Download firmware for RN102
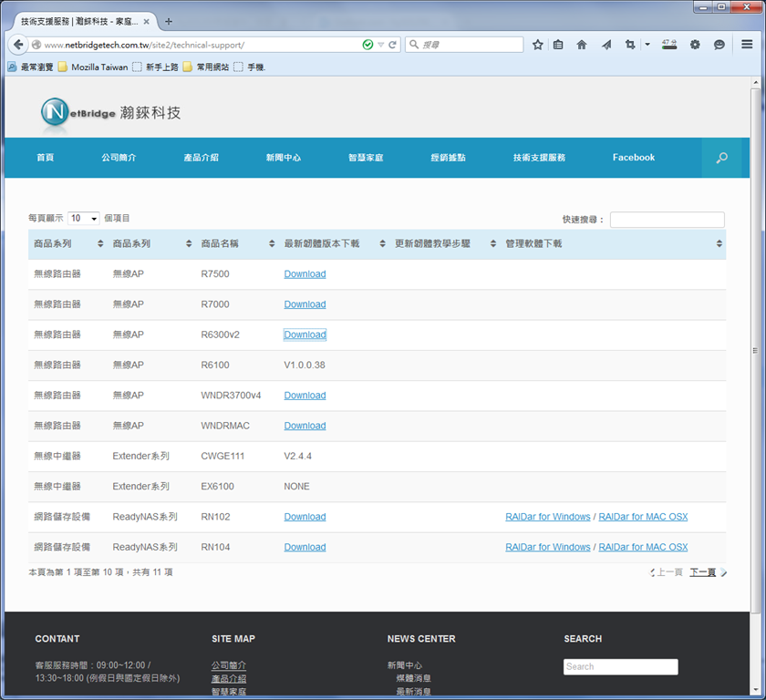 point(305,517)
